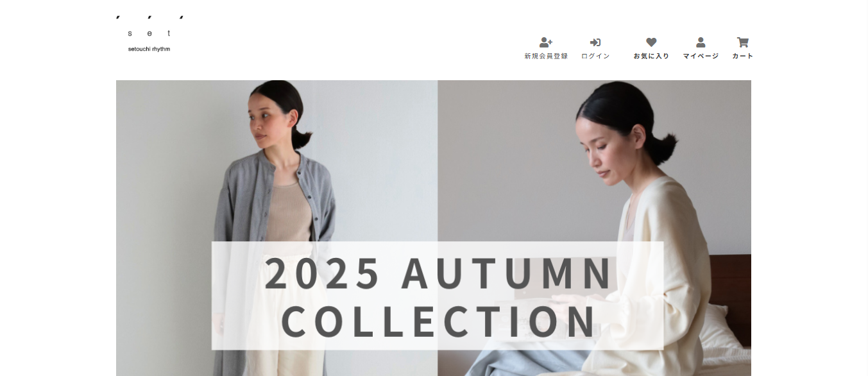
Task: Click the beige tank top on the left model
Action: tap(288, 212)
